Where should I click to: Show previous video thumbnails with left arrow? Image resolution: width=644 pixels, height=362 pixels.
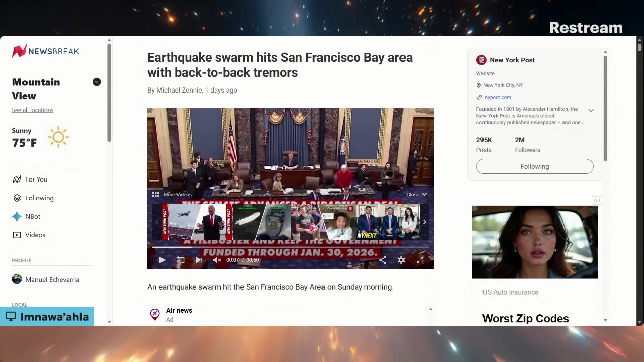[157, 221]
